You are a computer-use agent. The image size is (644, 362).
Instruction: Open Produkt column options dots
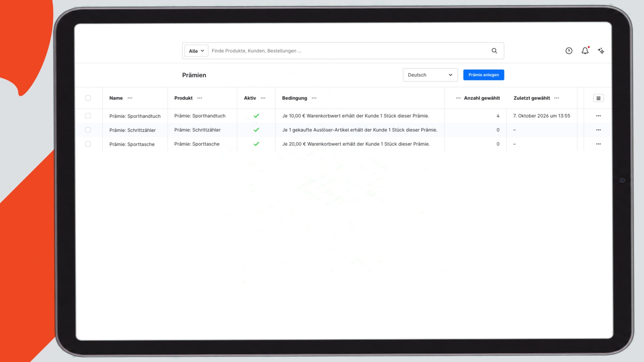[x=200, y=98]
